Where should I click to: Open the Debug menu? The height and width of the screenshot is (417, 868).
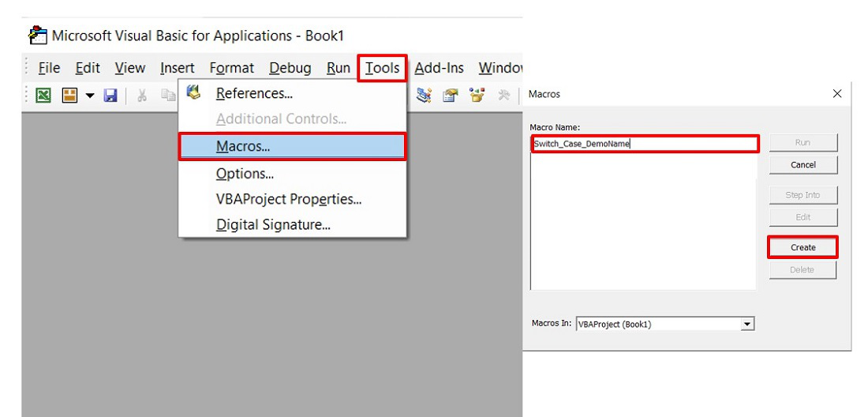290,68
